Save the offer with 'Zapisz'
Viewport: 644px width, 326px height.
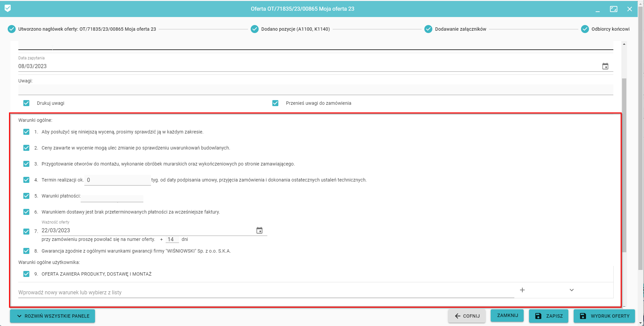[x=548, y=316]
